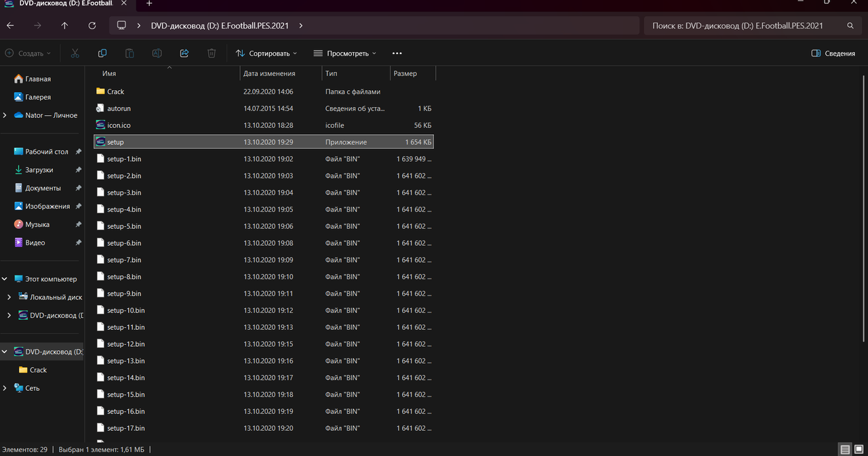
Task: Click the pin icon next to Загрузки
Action: click(79, 170)
